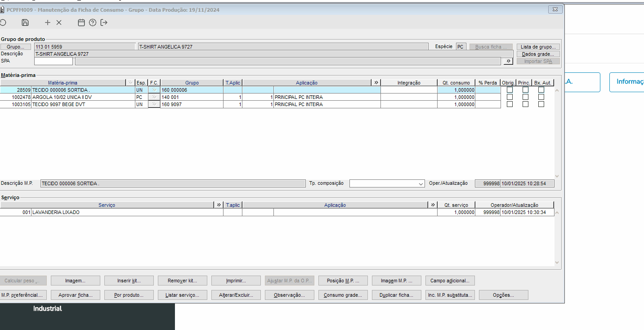
Task: Click the Lista de grupo... button
Action: coord(538,47)
